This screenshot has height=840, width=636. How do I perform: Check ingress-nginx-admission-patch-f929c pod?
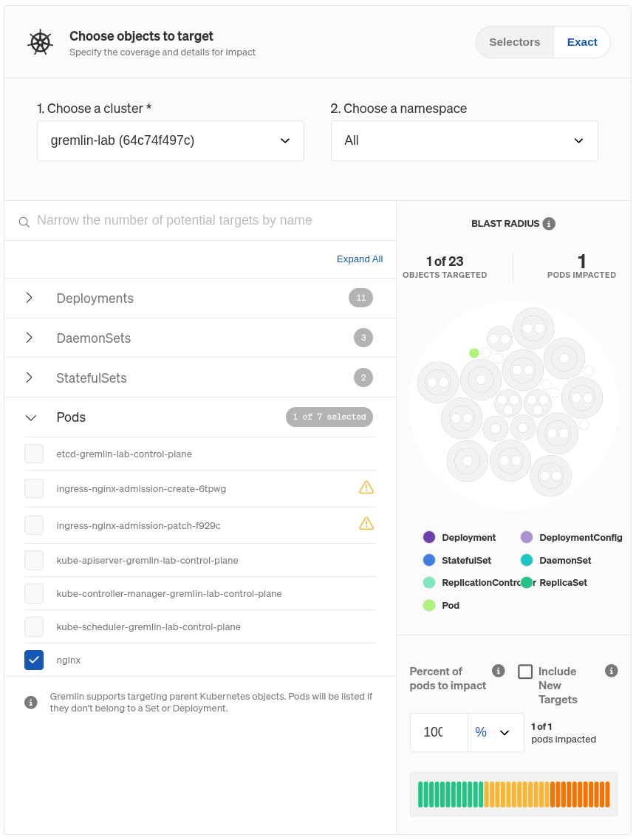tap(34, 525)
